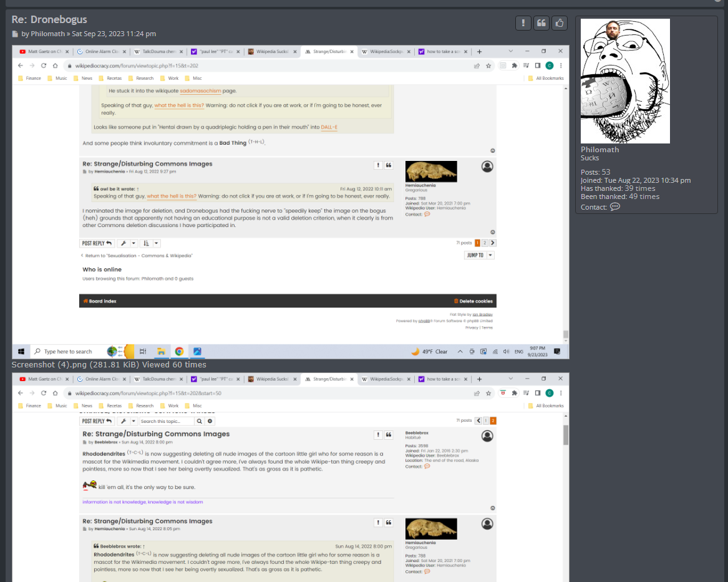
Task: In the first screenshot, open the Finance bookmark folder
Action: [29, 79]
